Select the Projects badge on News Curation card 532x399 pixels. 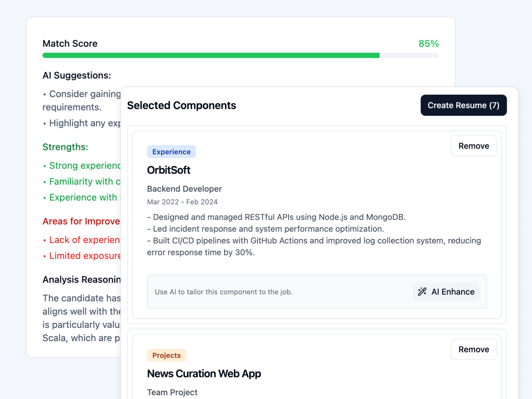coord(167,355)
